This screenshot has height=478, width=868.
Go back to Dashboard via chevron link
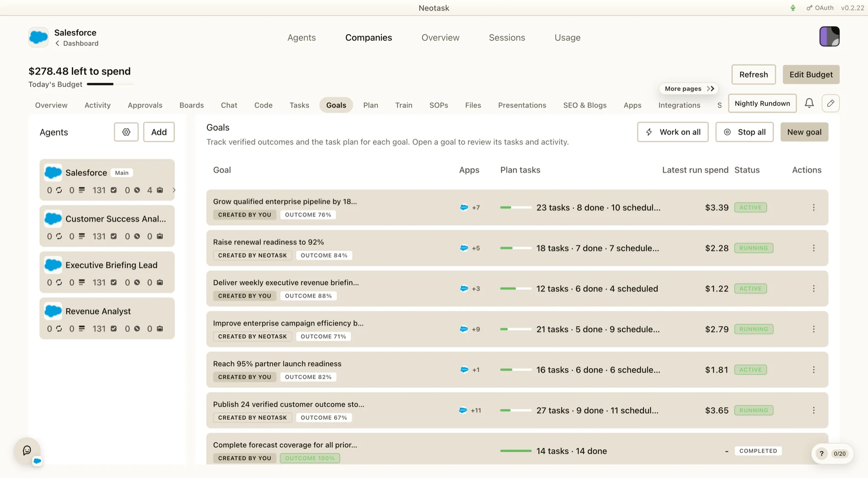pos(76,43)
